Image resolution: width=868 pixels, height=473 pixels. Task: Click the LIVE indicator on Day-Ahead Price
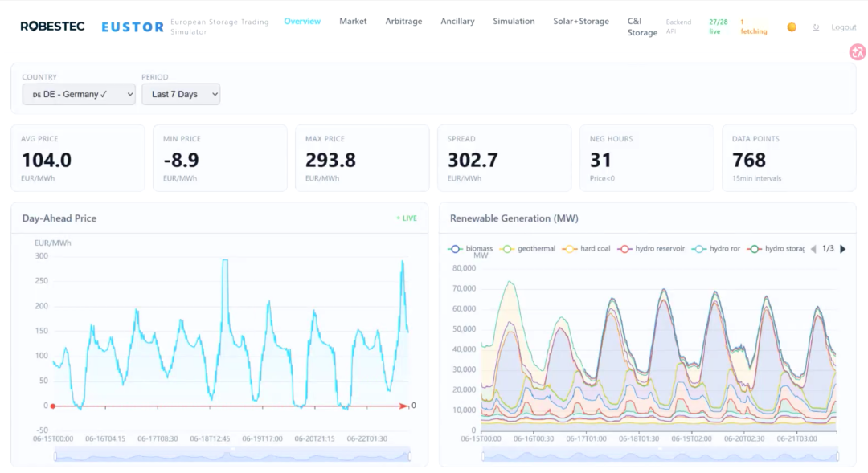click(x=407, y=218)
